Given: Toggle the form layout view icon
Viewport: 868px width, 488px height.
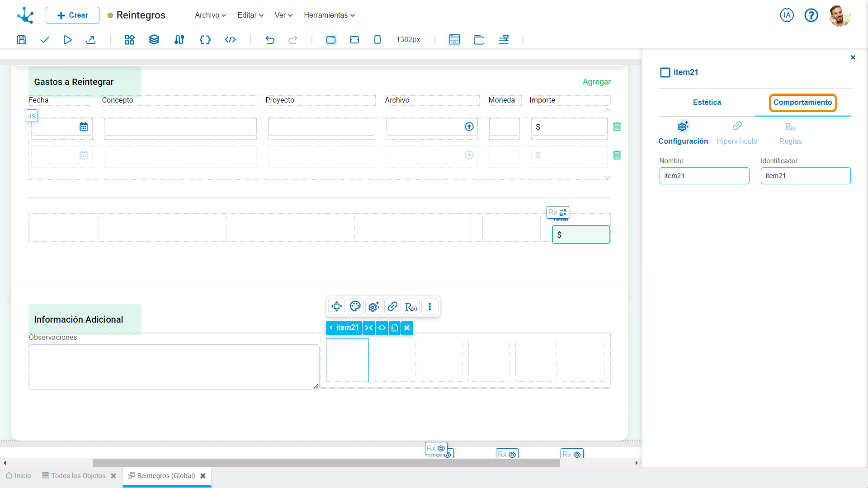Looking at the screenshot, I should pyautogui.click(x=454, y=40).
